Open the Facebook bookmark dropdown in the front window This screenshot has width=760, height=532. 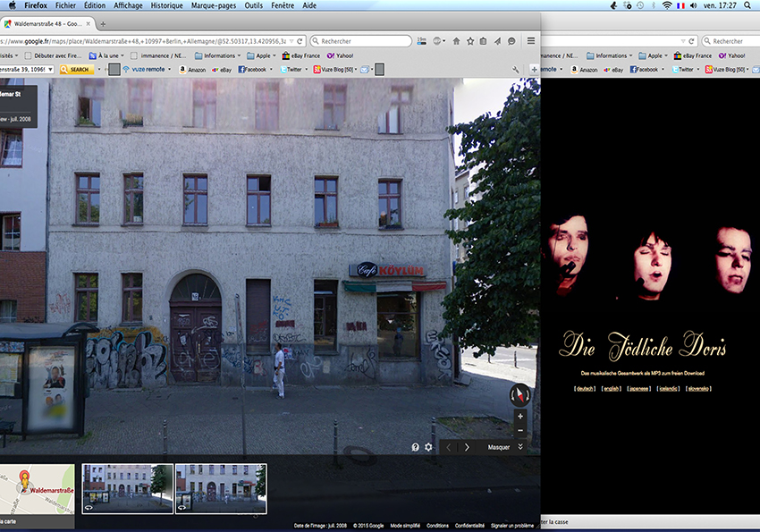271,70
